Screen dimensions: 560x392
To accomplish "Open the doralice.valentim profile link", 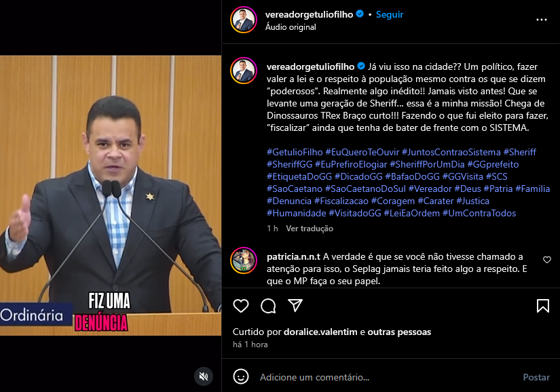I will click(320, 332).
